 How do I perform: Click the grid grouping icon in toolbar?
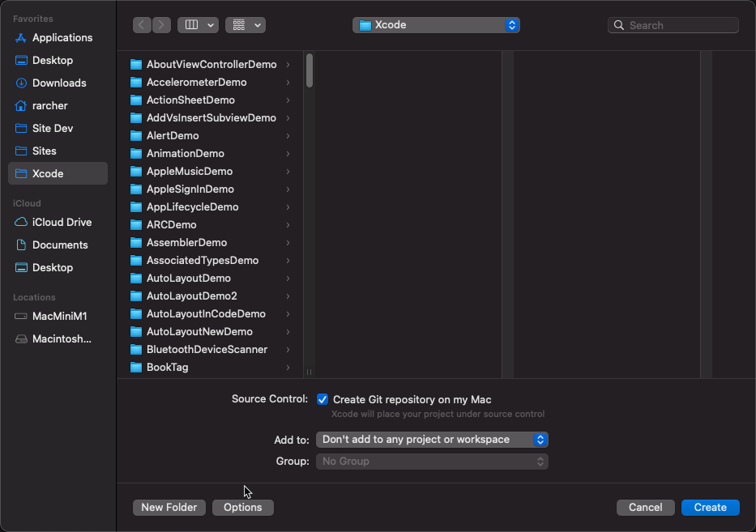(x=239, y=25)
